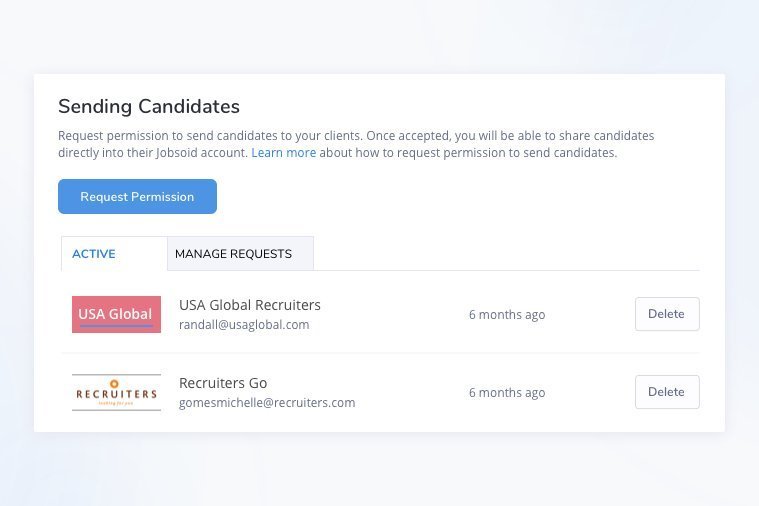Open the Learn more link
This screenshot has height=506, width=759.
point(283,153)
